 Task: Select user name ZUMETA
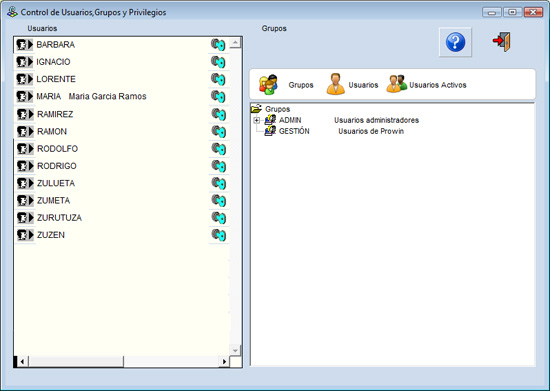coord(54,201)
